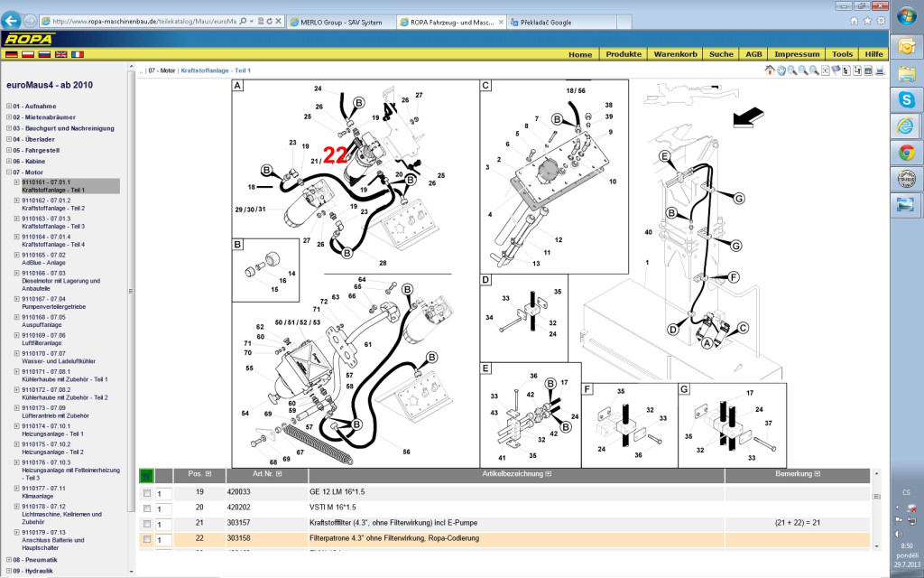Tick the checkbox for position 21
Screen dimensions: 924x578
tap(147, 523)
